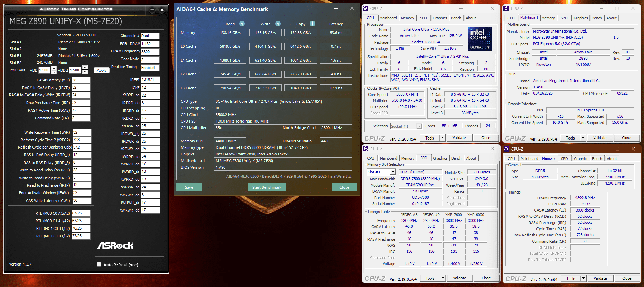Click the CPU-Z title icon in the CPU tab window
The image size is (644, 287).
(366, 8)
